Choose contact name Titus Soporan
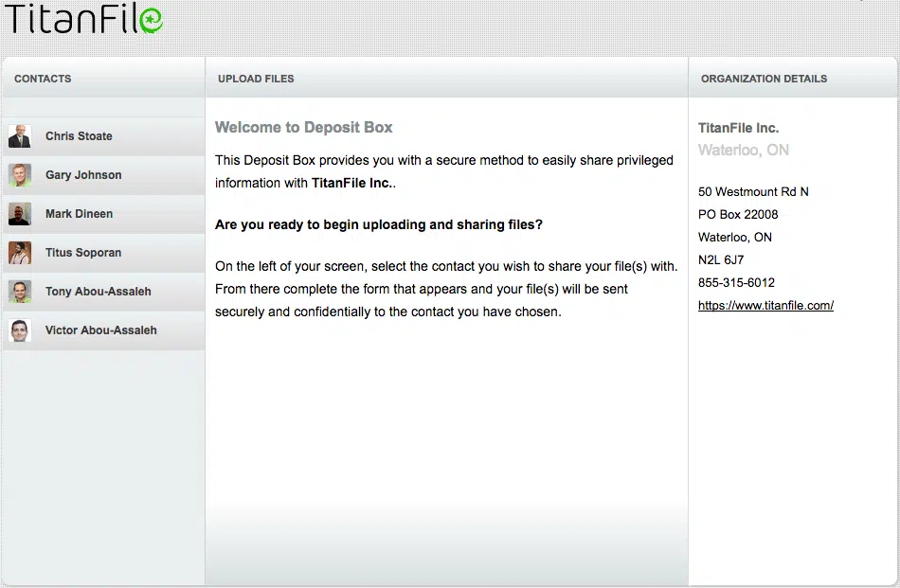 pos(83,253)
